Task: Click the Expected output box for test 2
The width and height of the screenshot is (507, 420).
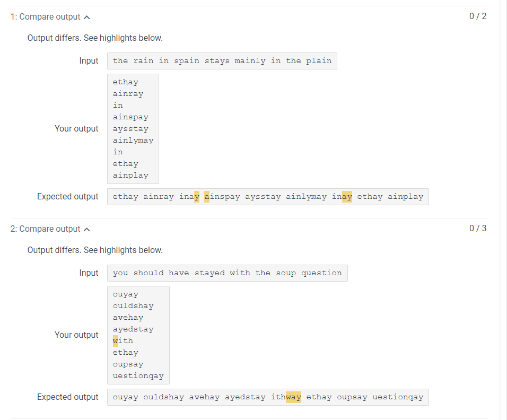Action: pyautogui.click(x=268, y=397)
